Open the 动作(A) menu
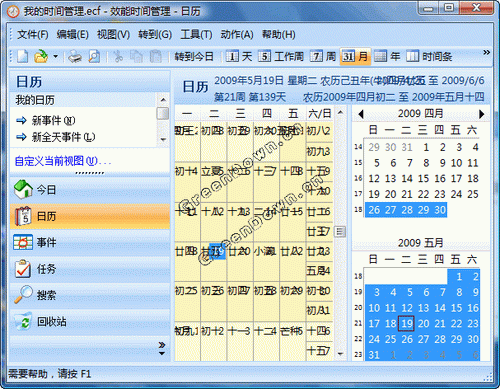Viewport: 500px width, 389px height. coord(237,34)
